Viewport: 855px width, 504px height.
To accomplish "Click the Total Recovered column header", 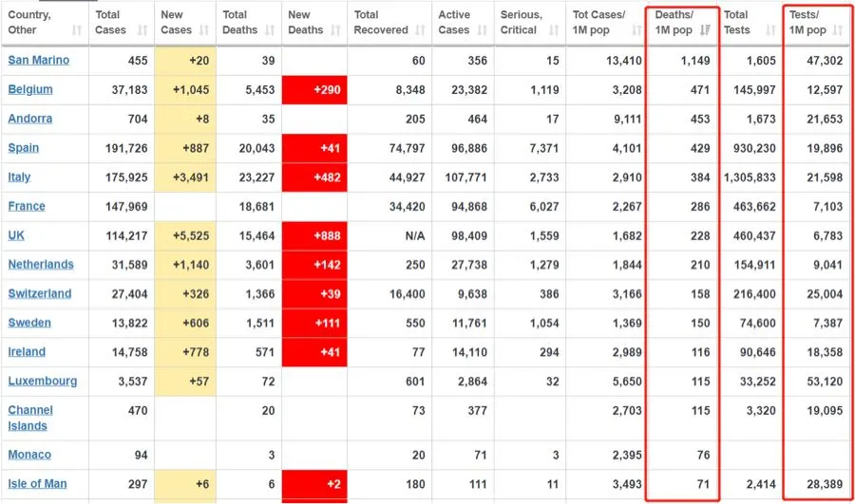I will (389, 23).
